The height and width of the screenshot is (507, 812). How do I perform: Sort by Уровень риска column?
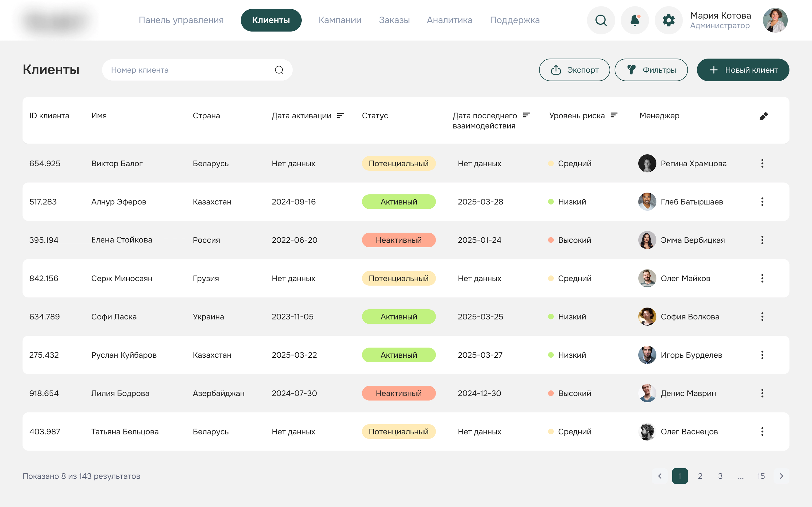tap(614, 115)
